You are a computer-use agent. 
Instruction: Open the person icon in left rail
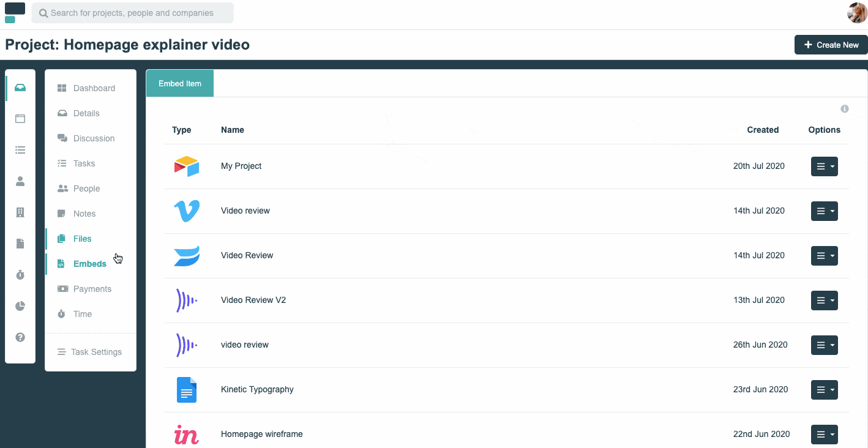pyautogui.click(x=20, y=181)
